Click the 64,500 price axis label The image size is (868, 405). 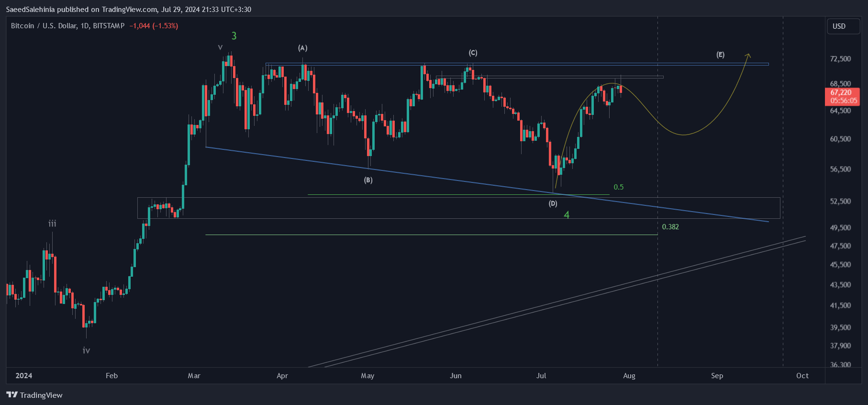tap(841, 111)
